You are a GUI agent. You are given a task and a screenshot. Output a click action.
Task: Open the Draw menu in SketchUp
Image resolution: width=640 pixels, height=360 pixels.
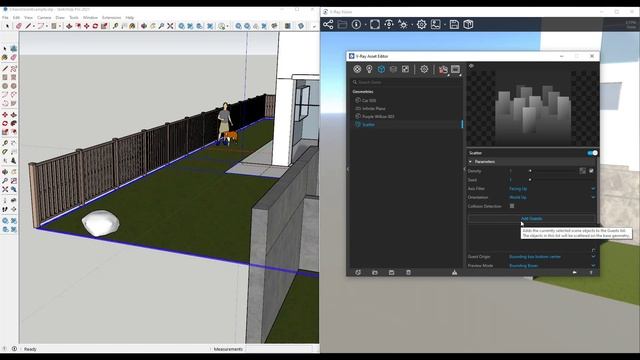60,18
